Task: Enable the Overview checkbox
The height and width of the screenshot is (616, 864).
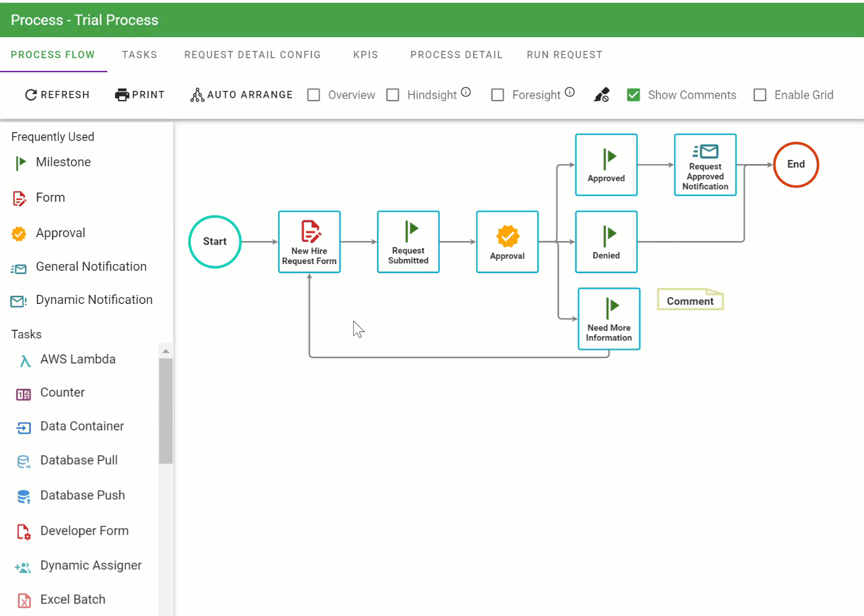Action: (x=314, y=95)
